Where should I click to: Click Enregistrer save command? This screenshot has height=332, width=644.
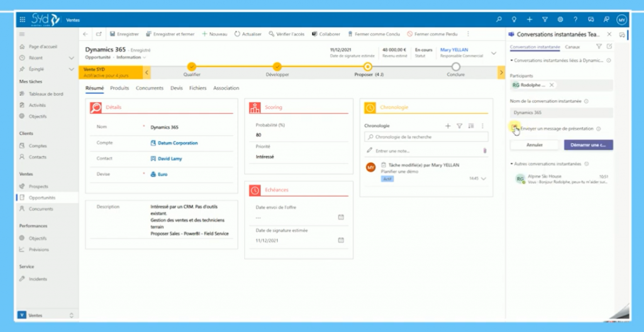coord(125,34)
